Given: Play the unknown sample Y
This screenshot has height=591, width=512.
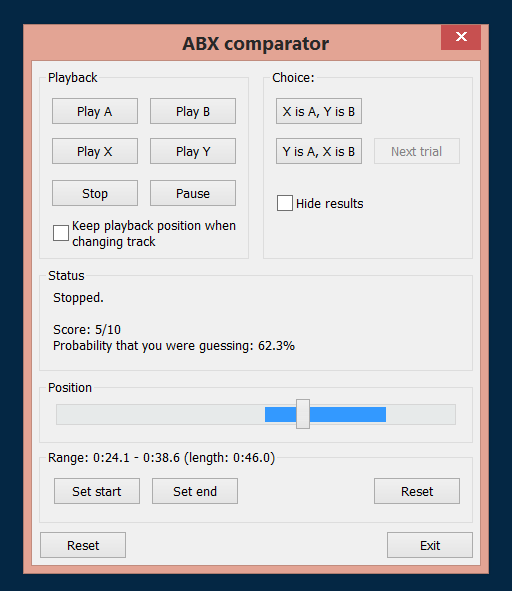Looking at the screenshot, I should click(x=193, y=151).
